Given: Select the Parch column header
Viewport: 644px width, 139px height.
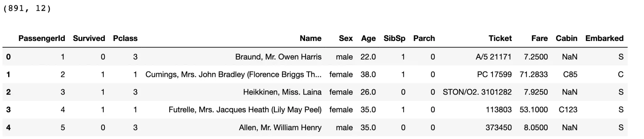Looking at the screenshot, I should click(424, 38).
